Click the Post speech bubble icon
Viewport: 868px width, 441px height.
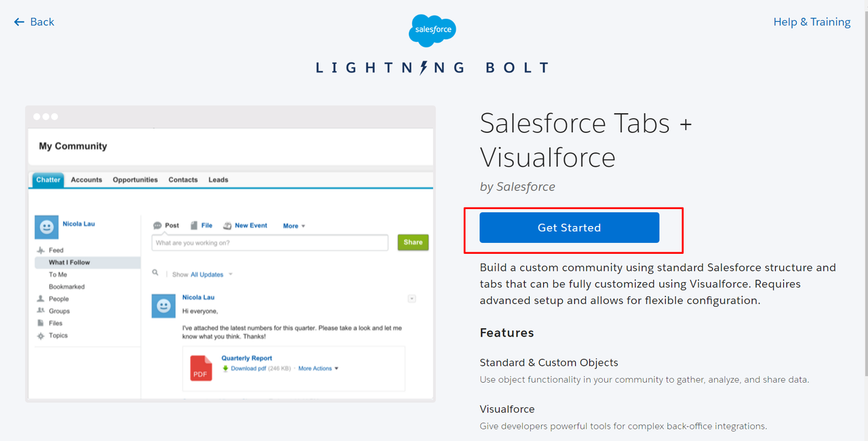157,225
